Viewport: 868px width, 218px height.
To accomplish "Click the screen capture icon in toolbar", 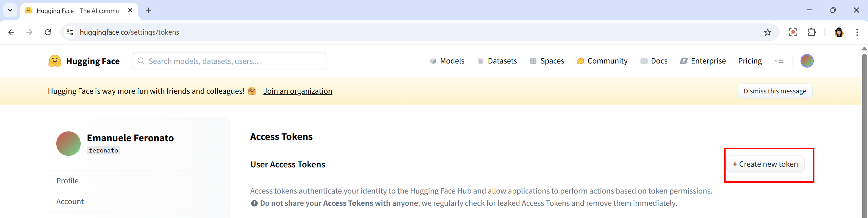I will point(793,32).
